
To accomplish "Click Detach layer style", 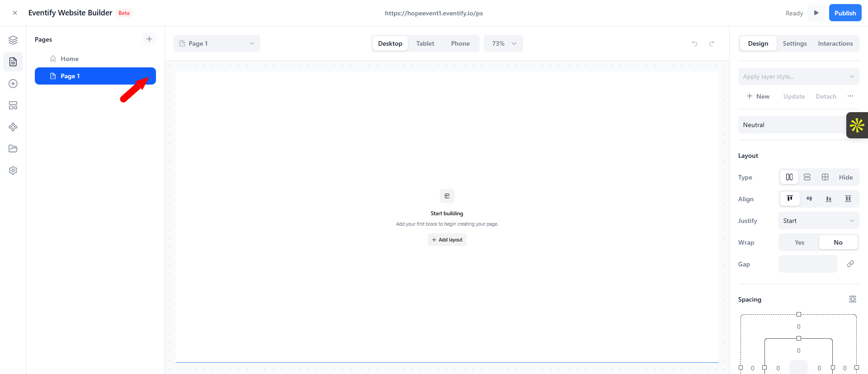I will [x=826, y=96].
